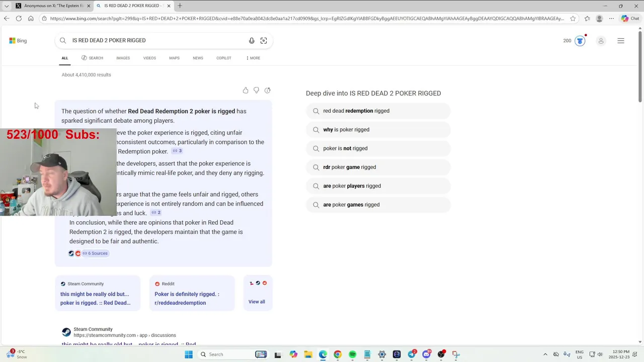Open volume control in system tray

coord(600,354)
